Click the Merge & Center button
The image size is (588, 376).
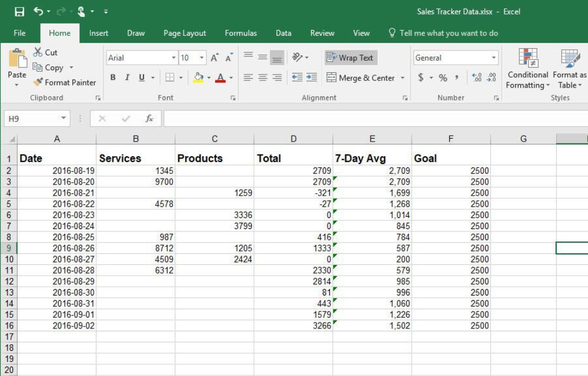(x=360, y=78)
